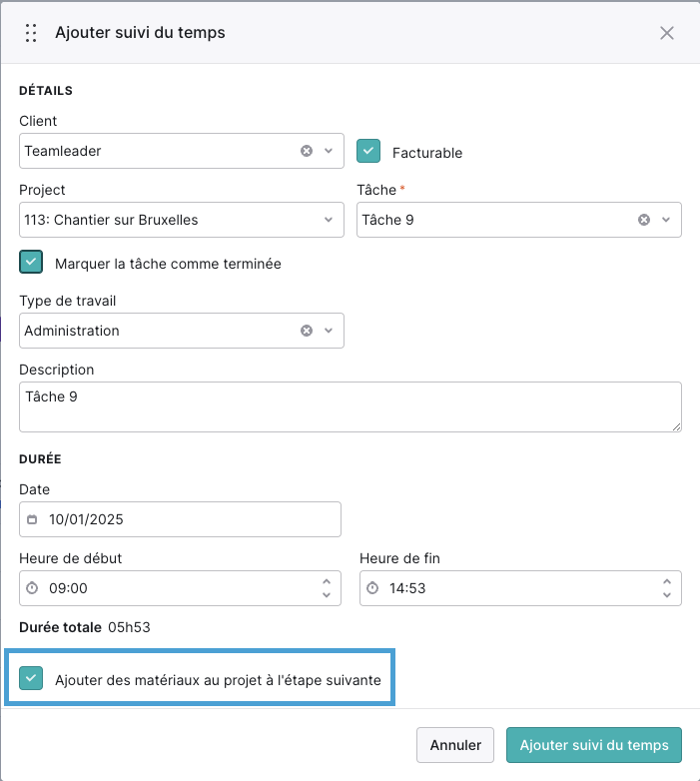Increase start time with the up arrow

[x=327, y=582]
